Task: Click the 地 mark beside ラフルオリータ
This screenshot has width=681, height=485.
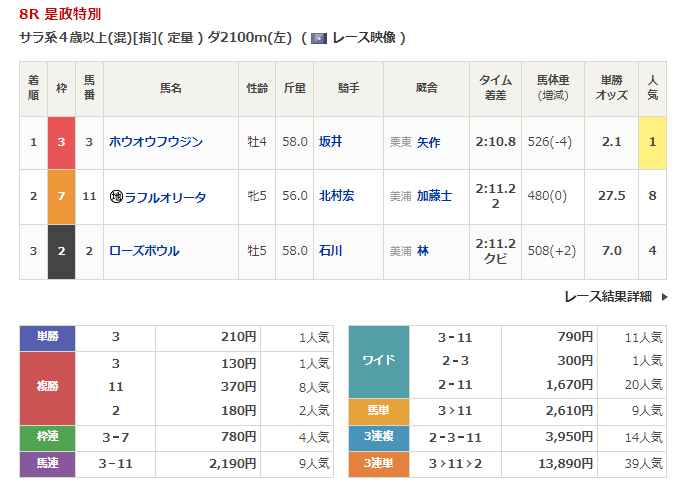Action: (x=116, y=197)
